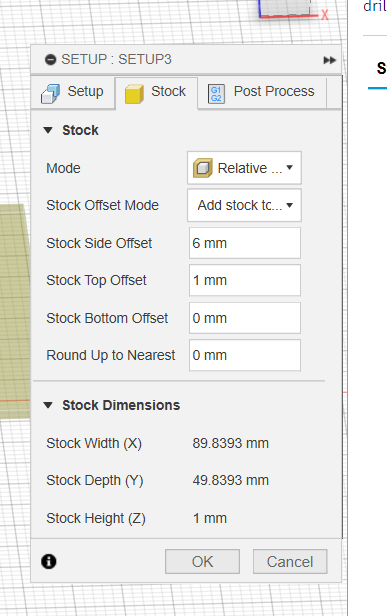Click the Relative box icon in Mode
Viewport: 387px width, 616px height.
pyautogui.click(x=203, y=168)
